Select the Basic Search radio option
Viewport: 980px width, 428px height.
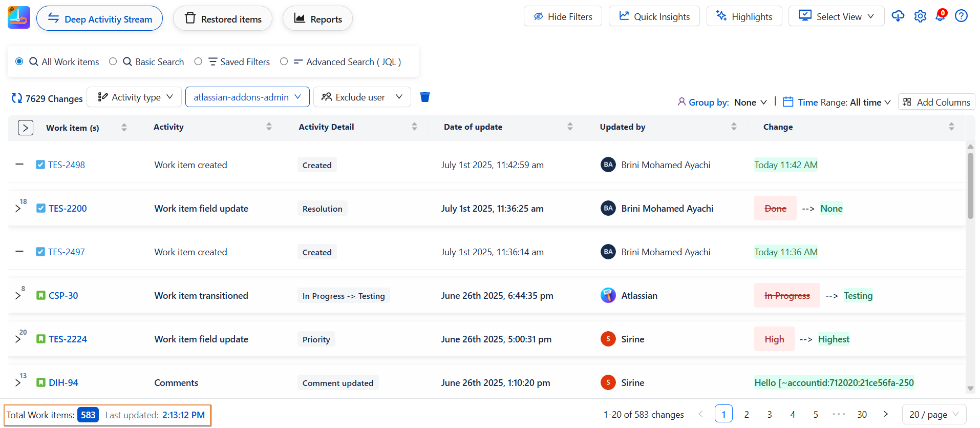(x=113, y=62)
